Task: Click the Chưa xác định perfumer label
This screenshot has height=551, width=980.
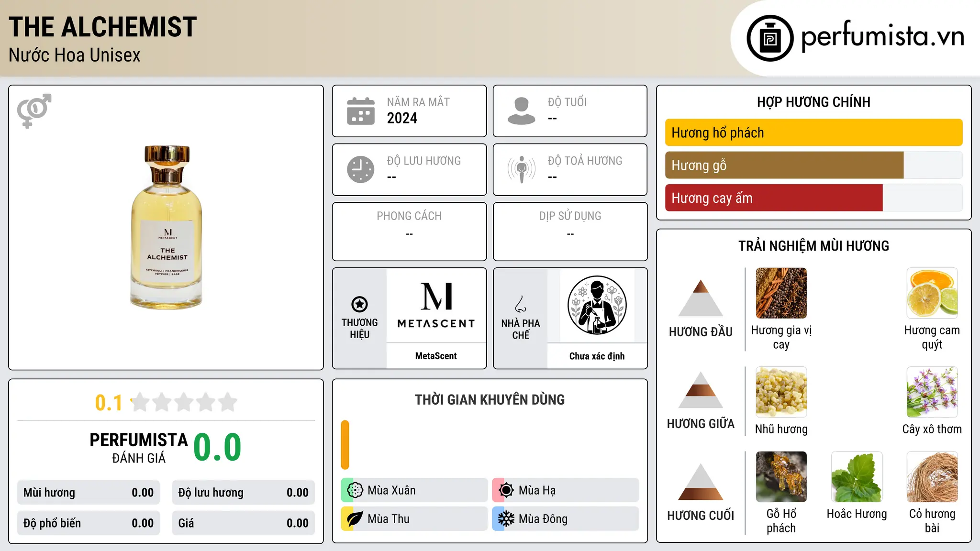Action: click(597, 356)
